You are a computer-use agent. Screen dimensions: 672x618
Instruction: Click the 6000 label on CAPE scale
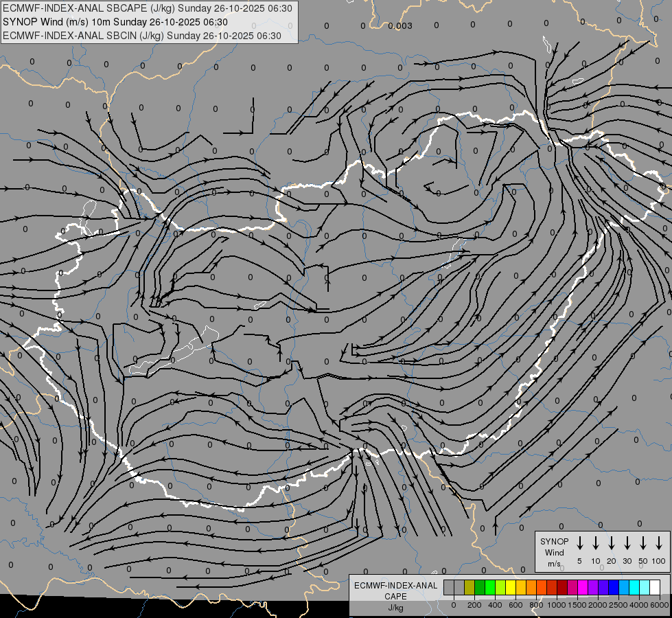pyautogui.click(x=660, y=605)
